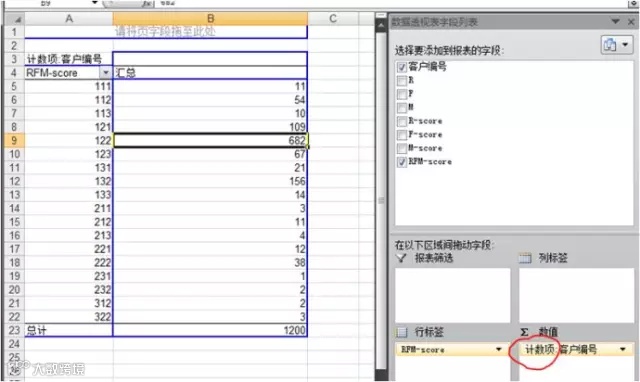The image size is (640, 382).
Task: Uncheck the 客户编号 field checkbox
Action: tap(402, 67)
